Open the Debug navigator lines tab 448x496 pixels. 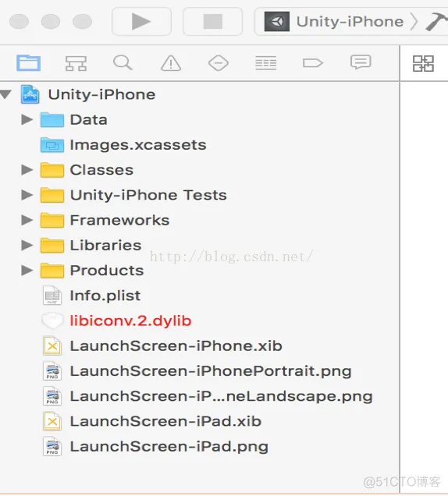(x=266, y=63)
